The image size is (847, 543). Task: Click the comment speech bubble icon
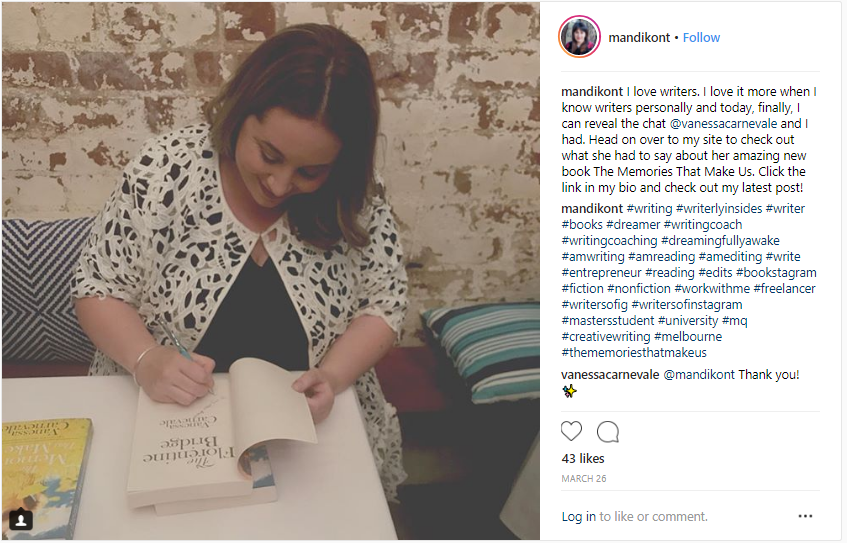[608, 432]
